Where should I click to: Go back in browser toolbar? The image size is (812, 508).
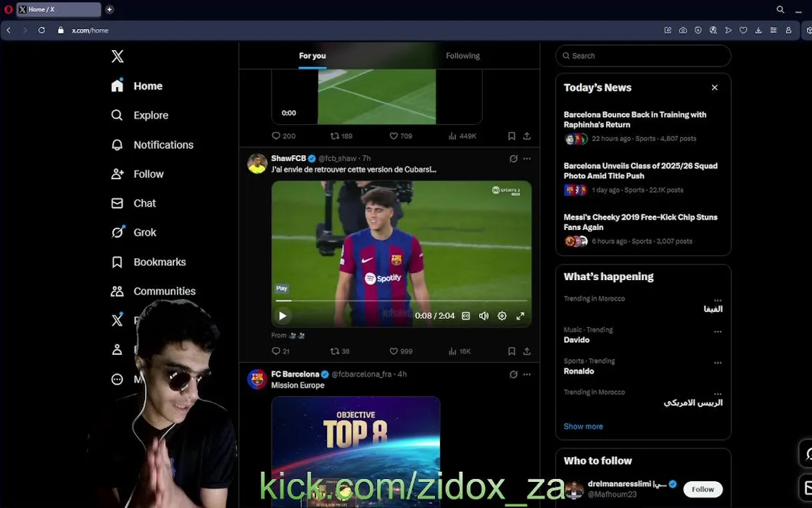click(x=8, y=30)
